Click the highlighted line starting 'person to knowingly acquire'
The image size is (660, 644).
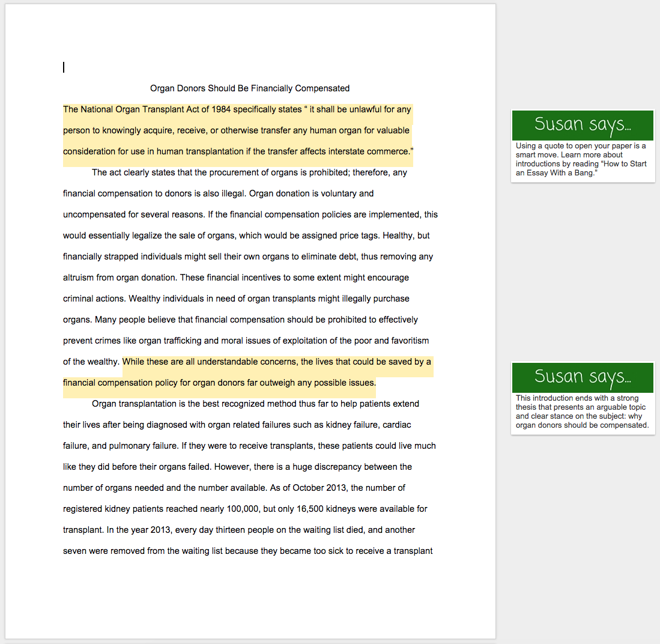(x=236, y=130)
